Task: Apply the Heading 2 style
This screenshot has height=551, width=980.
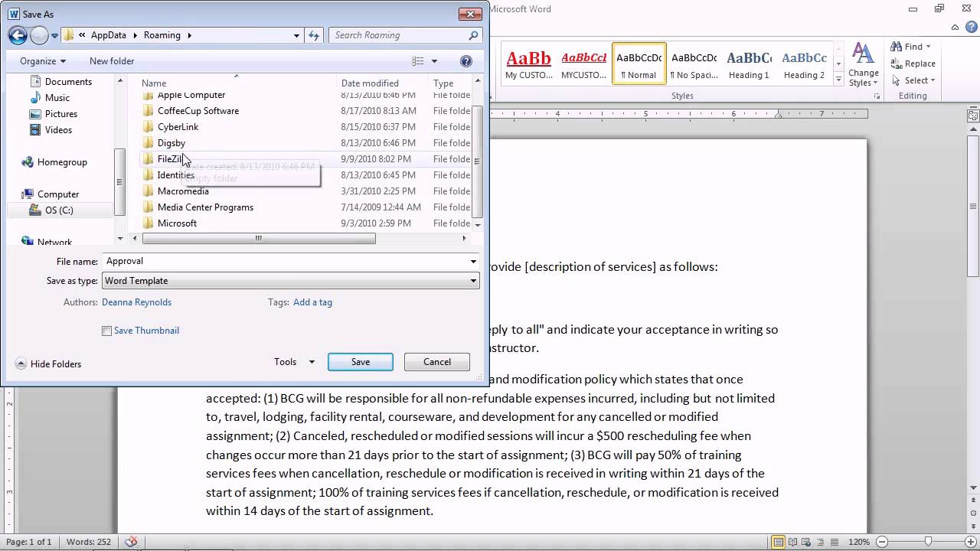Action: point(804,64)
